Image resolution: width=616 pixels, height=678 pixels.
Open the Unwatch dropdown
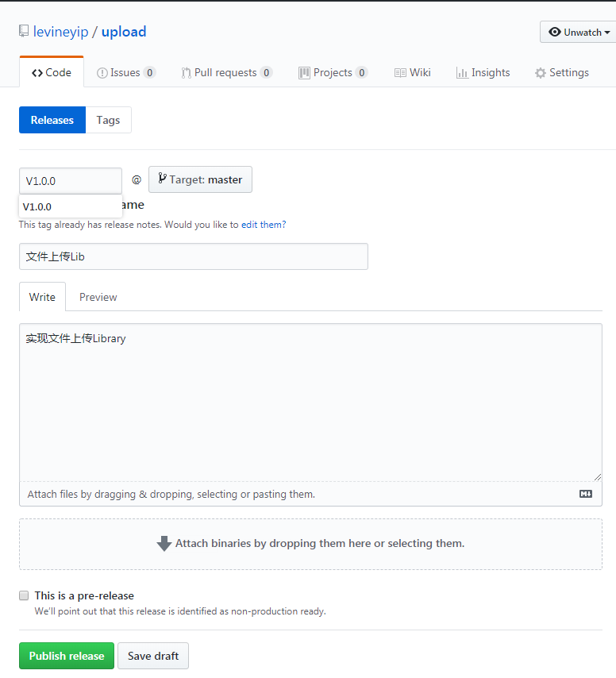(x=579, y=32)
